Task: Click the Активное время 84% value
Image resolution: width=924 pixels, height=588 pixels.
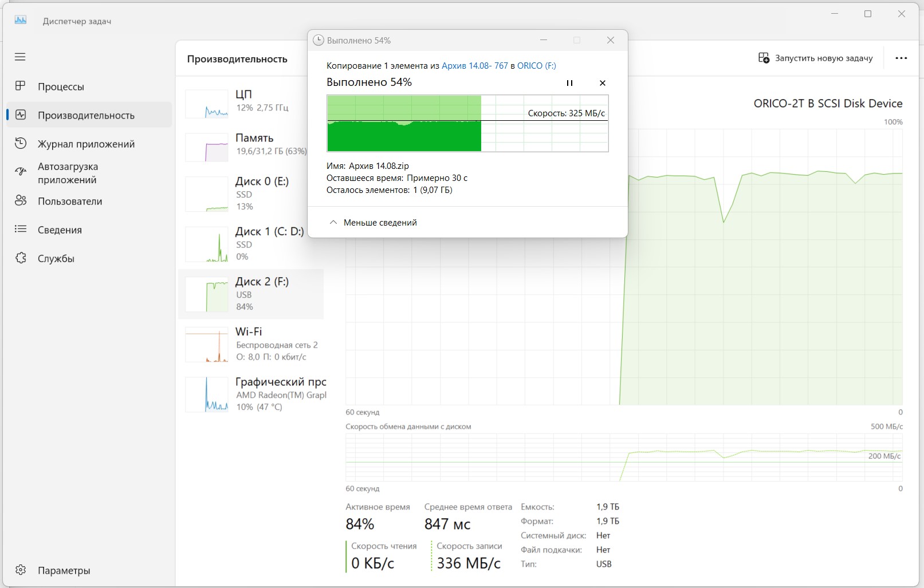Action: (x=360, y=524)
